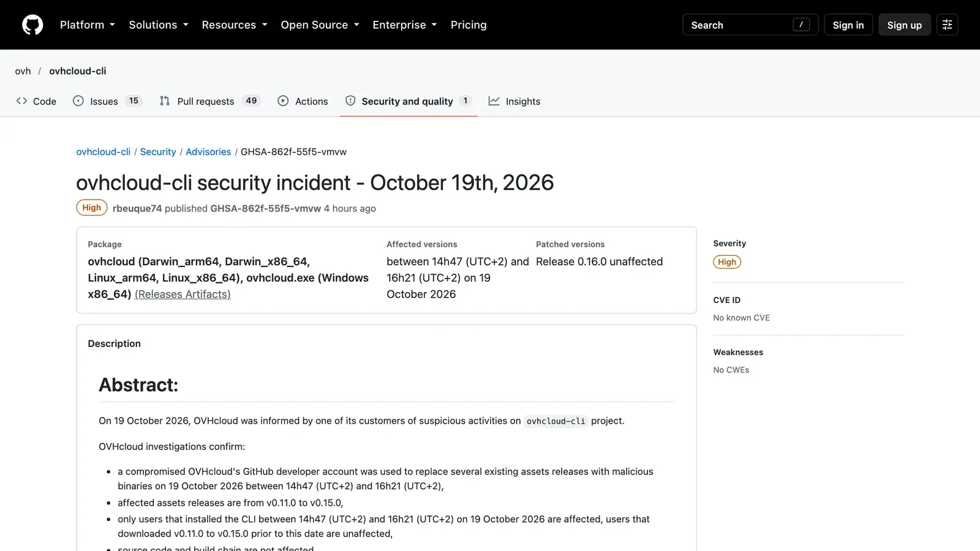Focus the Search input field
This screenshot has width=980, height=551.
pyautogui.click(x=750, y=25)
